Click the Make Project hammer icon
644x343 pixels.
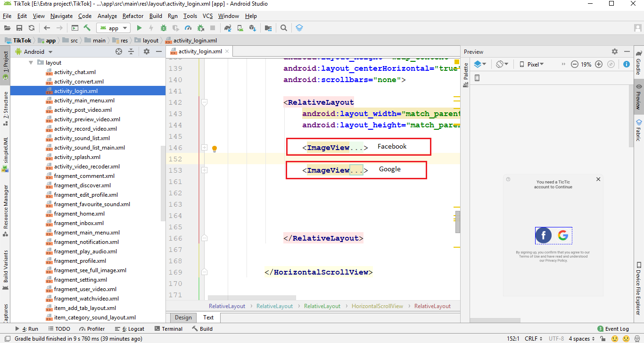(87, 28)
